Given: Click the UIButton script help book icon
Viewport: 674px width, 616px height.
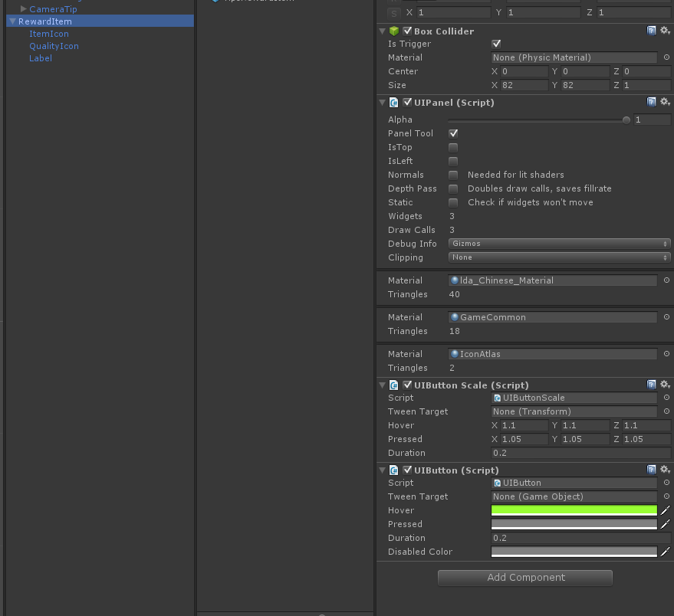Looking at the screenshot, I should 651,470.
